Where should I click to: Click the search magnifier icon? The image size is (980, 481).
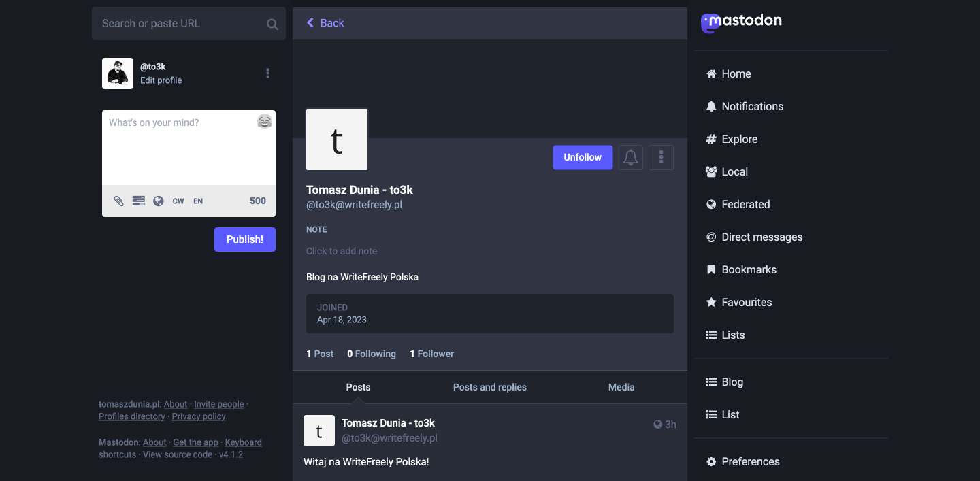(x=272, y=24)
